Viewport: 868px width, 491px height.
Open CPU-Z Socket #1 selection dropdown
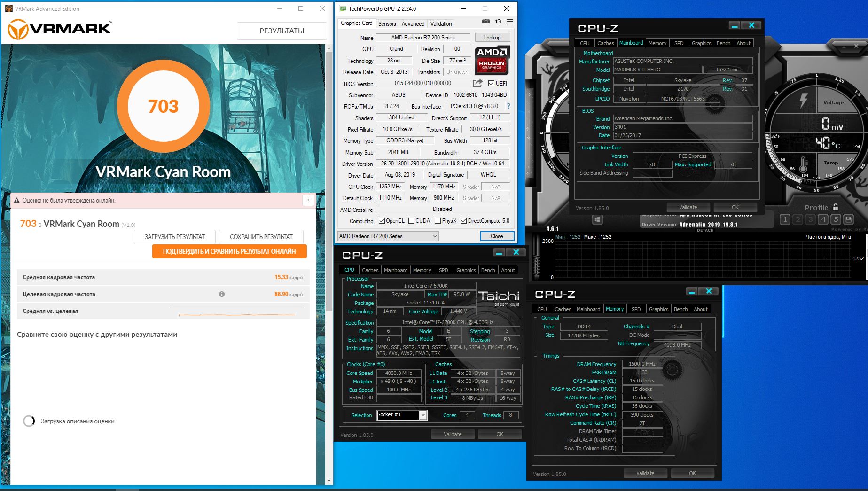402,415
